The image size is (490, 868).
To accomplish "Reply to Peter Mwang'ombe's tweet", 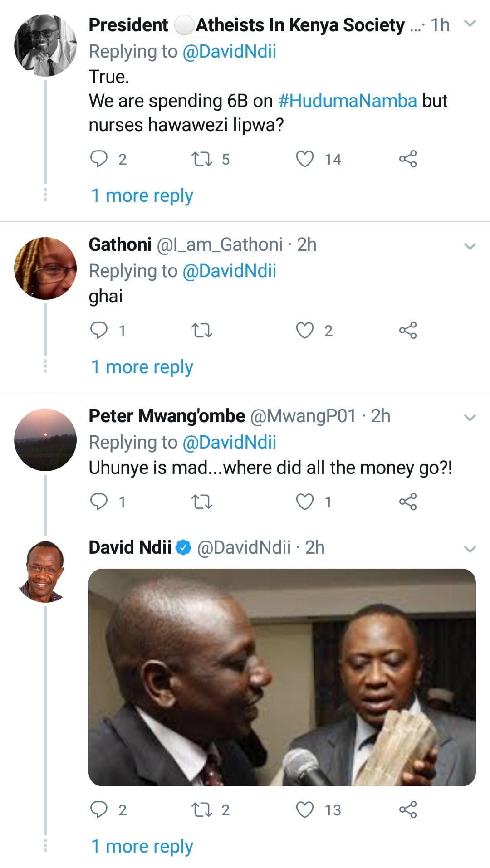I will coord(99,502).
